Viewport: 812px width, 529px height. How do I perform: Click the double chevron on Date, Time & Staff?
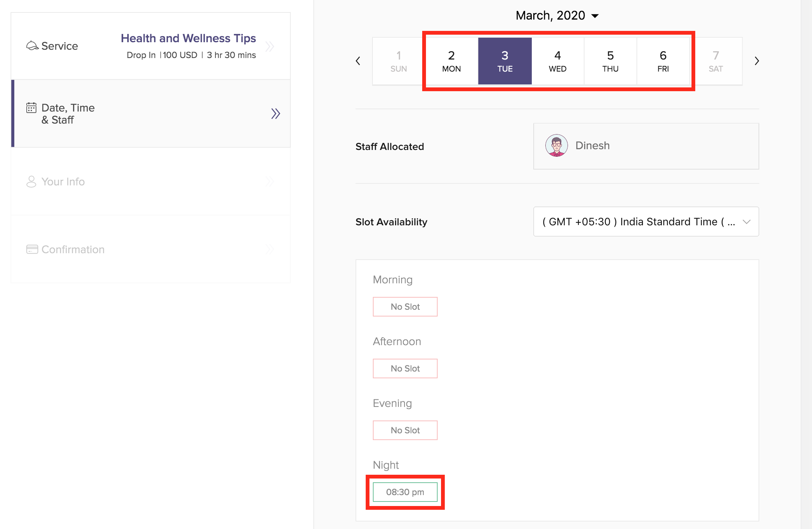tap(275, 113)
